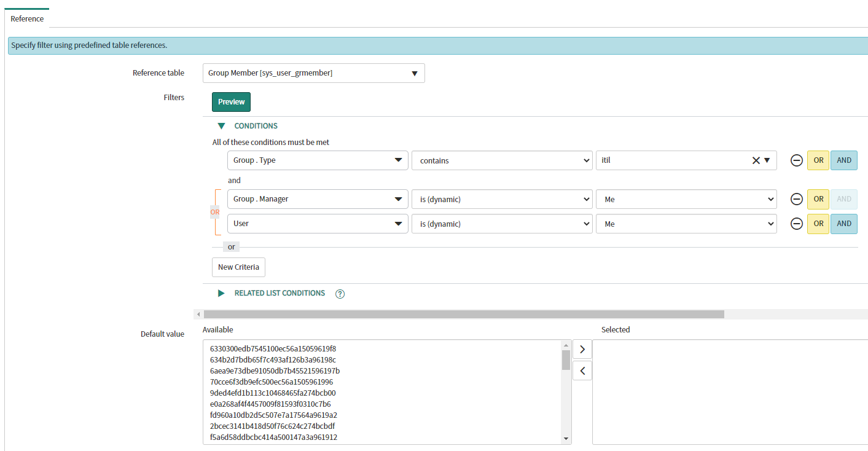
Task: Add a filter group with New Criteria
Action: tap(238, 267)
